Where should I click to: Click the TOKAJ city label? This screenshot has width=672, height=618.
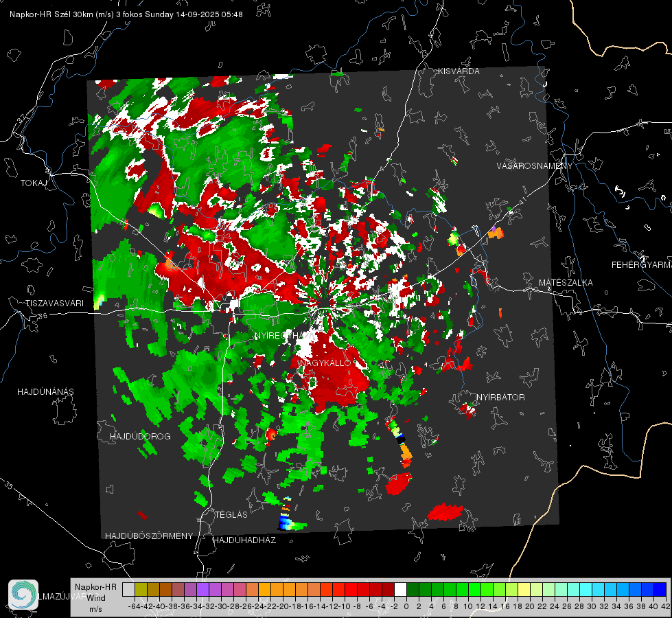coord(34,183)
